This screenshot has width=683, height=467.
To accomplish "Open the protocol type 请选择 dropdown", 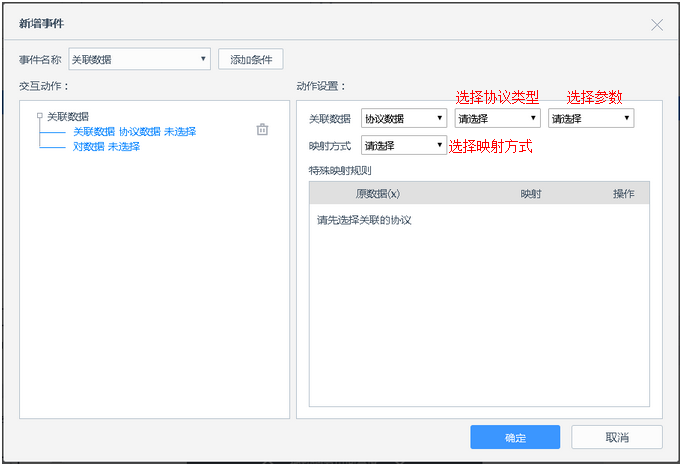I will 497,118.
